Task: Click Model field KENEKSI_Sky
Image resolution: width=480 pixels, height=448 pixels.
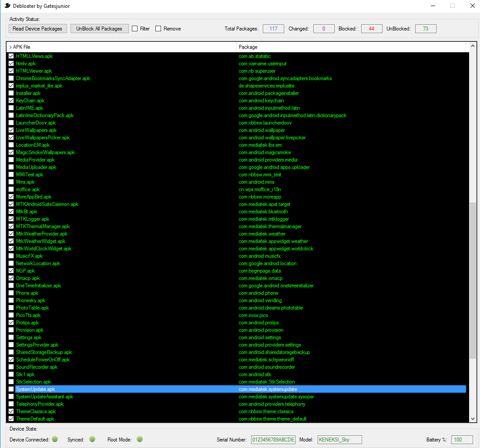Action: 340,440
